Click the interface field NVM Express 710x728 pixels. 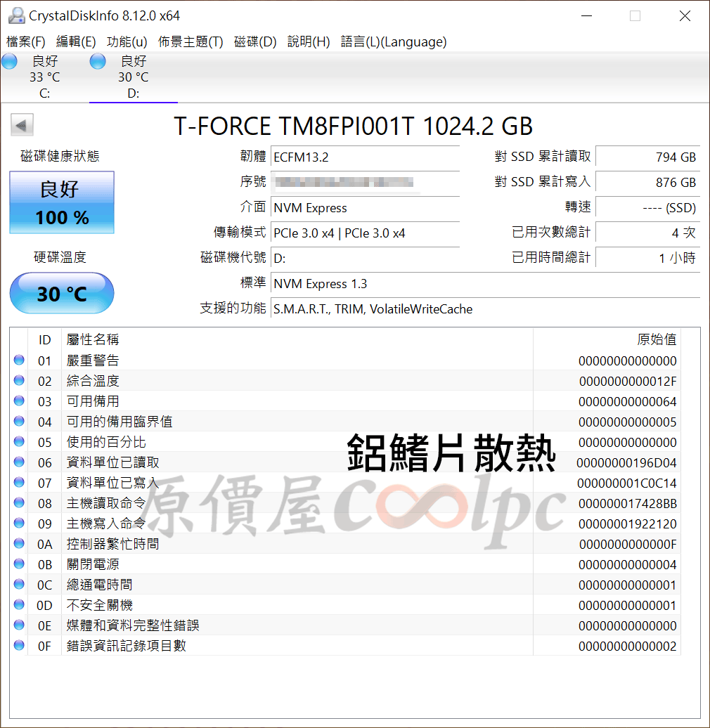point(365,207)
